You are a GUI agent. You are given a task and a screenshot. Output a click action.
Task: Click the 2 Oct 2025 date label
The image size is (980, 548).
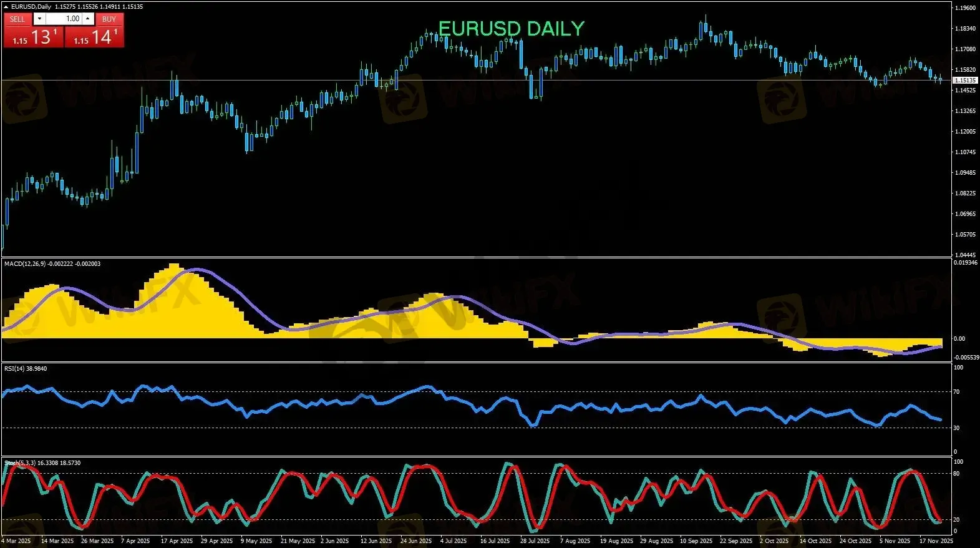pyautogui.click(x=774, y=541)
